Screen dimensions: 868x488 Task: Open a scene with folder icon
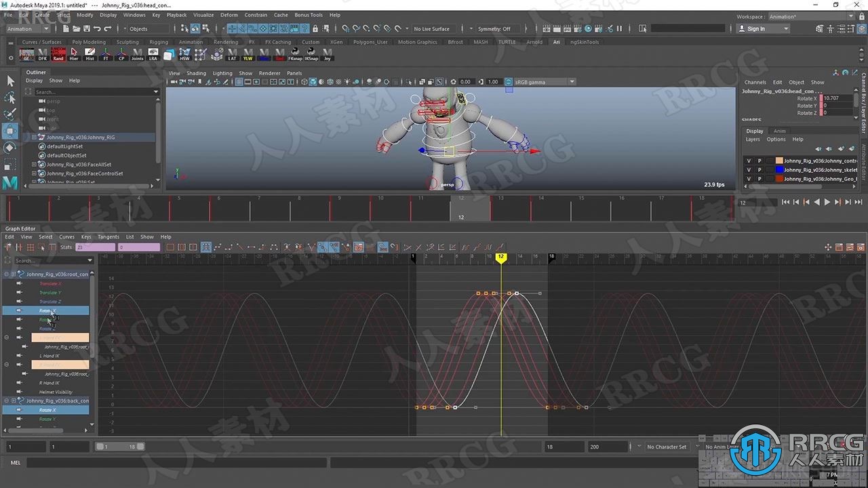(x=76, y=28)
